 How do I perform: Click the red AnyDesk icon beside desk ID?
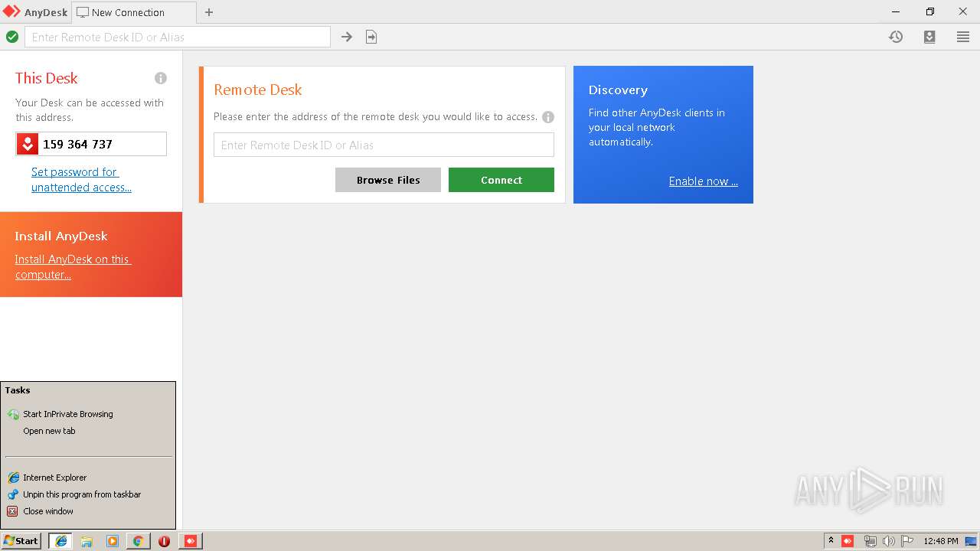pos(28,144)
